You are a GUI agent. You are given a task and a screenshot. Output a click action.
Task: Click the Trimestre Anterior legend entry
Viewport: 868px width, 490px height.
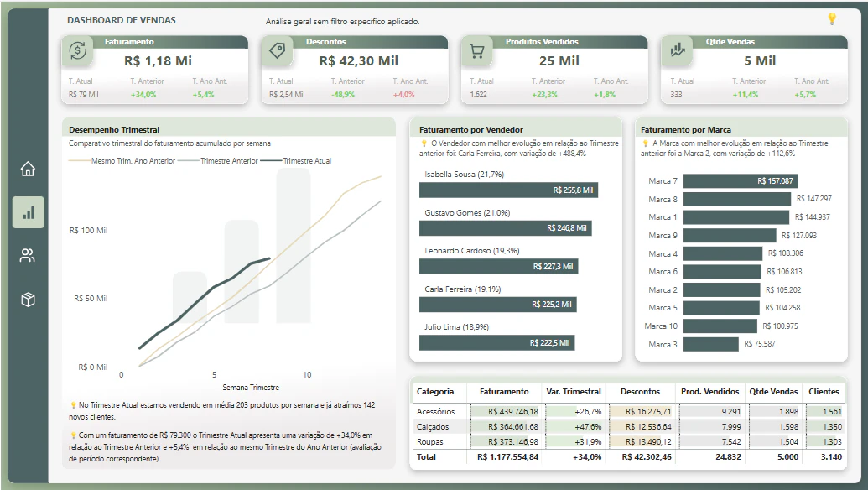click(219, 161)
